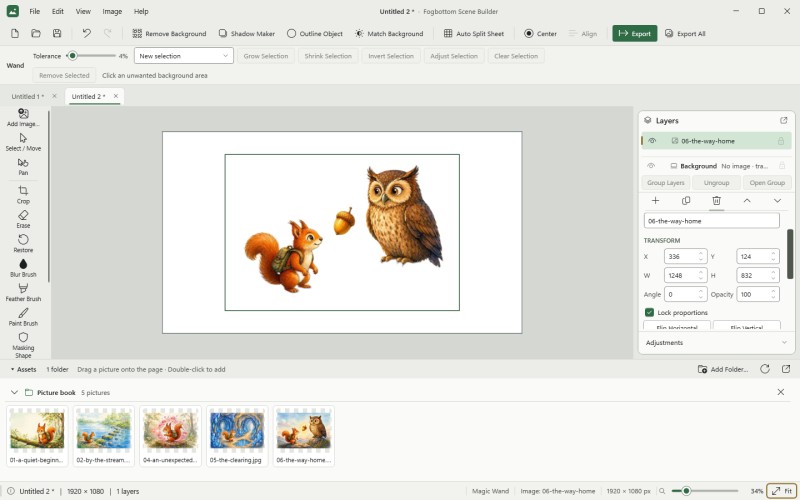Switch to the Untitled 1 tab
Image resolution: width=800 pixels, height=500 pixels.
click(x=28, y=96)
